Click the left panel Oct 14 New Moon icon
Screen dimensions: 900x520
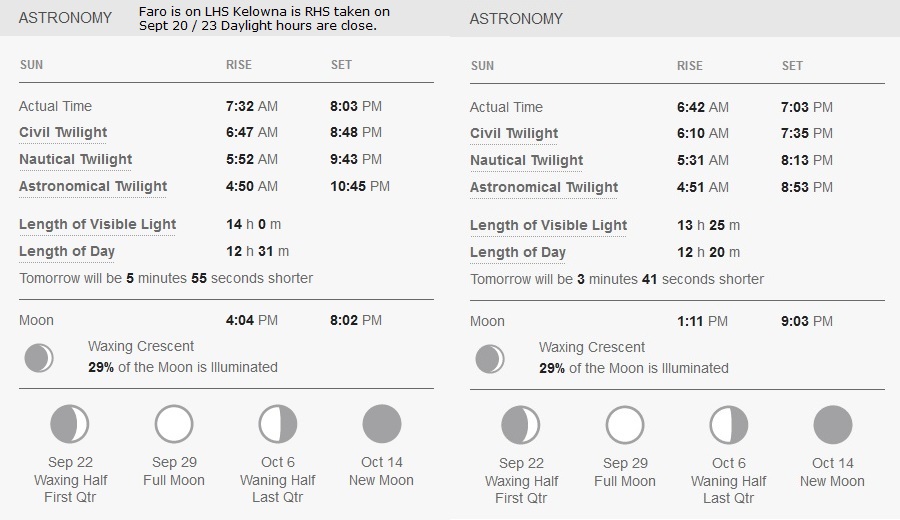point(382,424)
